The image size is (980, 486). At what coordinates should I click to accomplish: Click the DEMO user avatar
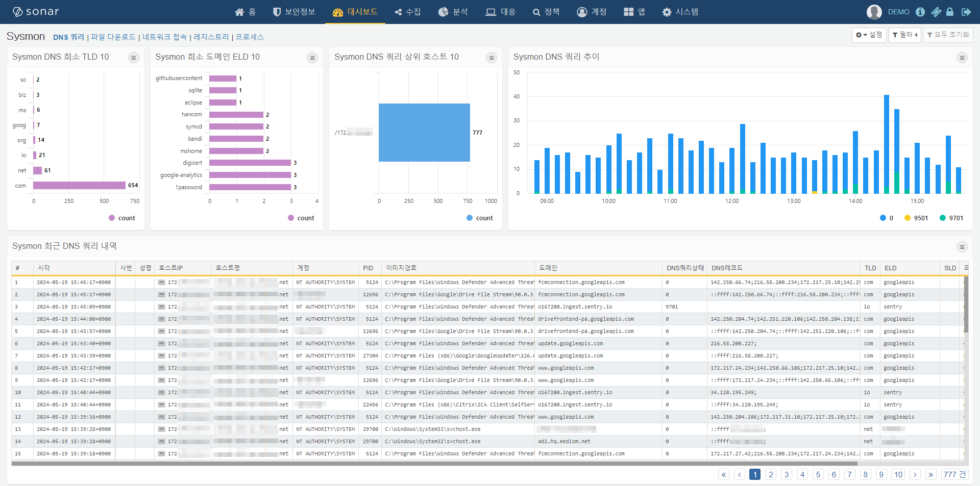click(x=874, y=12)
